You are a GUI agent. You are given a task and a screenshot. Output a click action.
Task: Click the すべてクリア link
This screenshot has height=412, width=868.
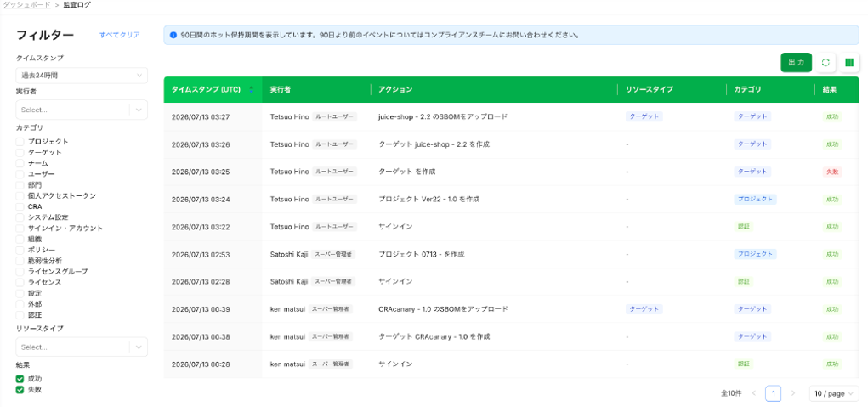click(x=120, y=35)
